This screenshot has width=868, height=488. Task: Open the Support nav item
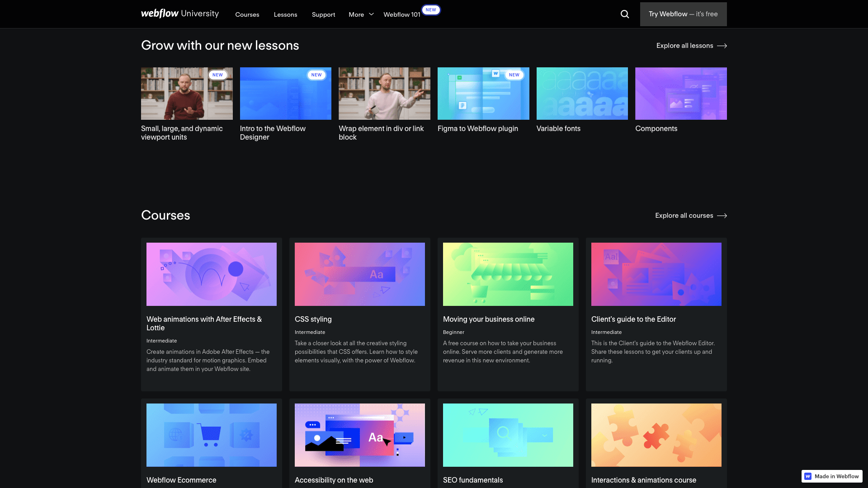(x=324, y=14)
